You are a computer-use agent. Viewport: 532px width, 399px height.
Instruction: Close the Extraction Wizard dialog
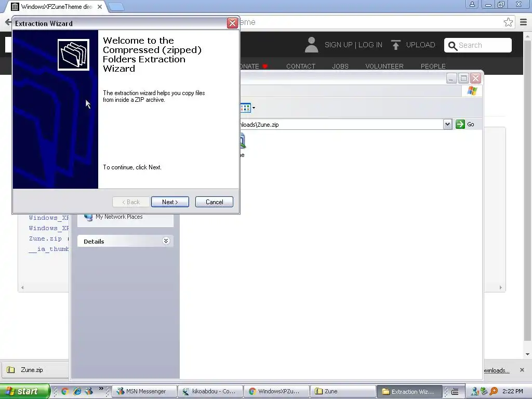pyautogui.click(x=232, y=23)
